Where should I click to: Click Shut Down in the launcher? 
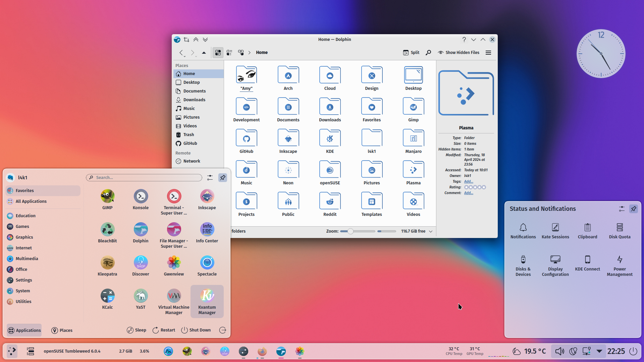pos(196,330)
